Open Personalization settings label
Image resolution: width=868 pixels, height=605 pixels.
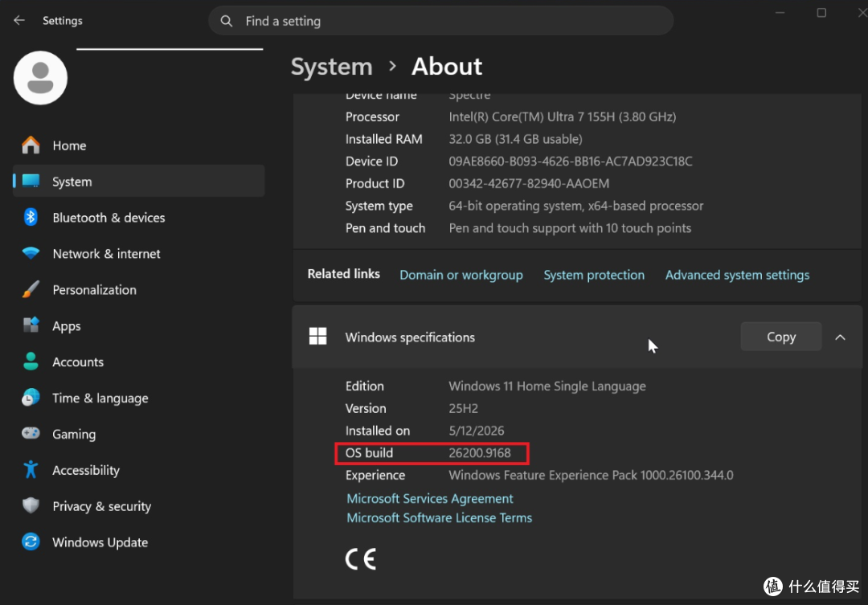pyautogui.click(x=94, y=289)
